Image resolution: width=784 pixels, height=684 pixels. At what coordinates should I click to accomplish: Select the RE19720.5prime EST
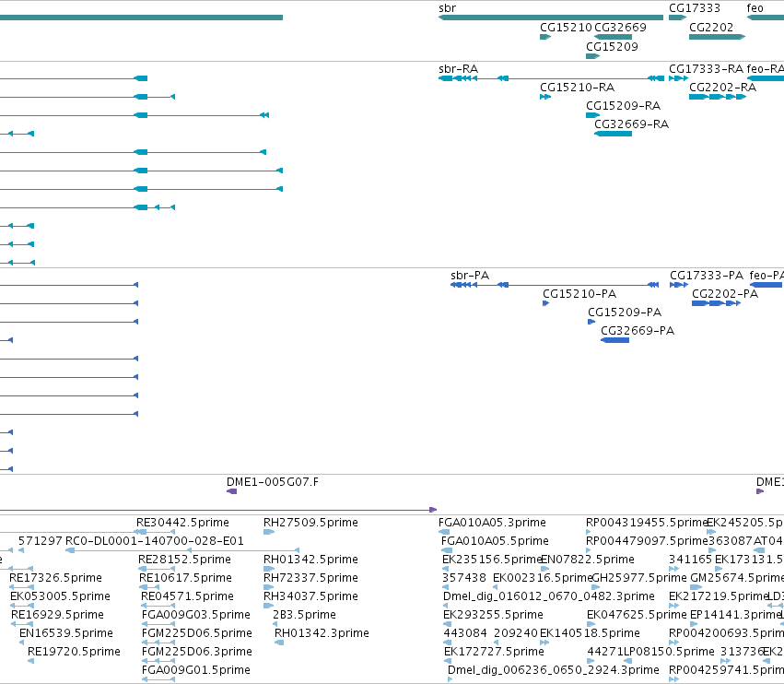pyautogui.click(x=31, y=662)
